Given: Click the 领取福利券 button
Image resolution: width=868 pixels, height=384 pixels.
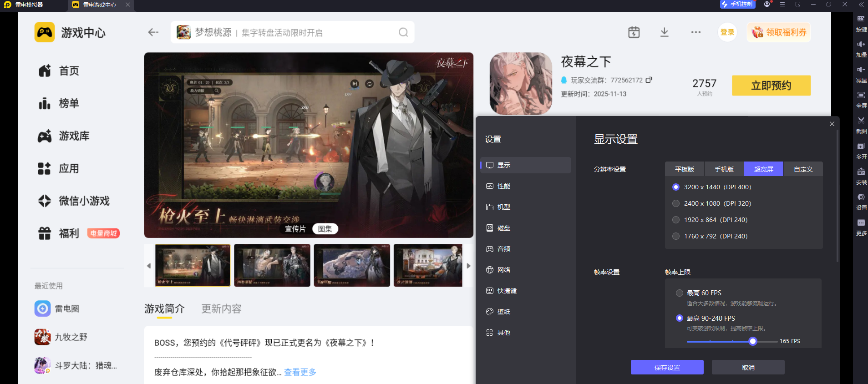Looking at the screenshot, I should pyautogui.click(x=779, y=32).
